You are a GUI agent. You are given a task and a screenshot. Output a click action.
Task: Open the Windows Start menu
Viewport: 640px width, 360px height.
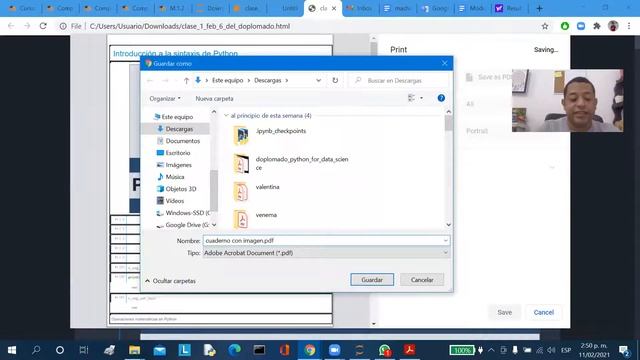pyautogui.click(x=12, y=350)
